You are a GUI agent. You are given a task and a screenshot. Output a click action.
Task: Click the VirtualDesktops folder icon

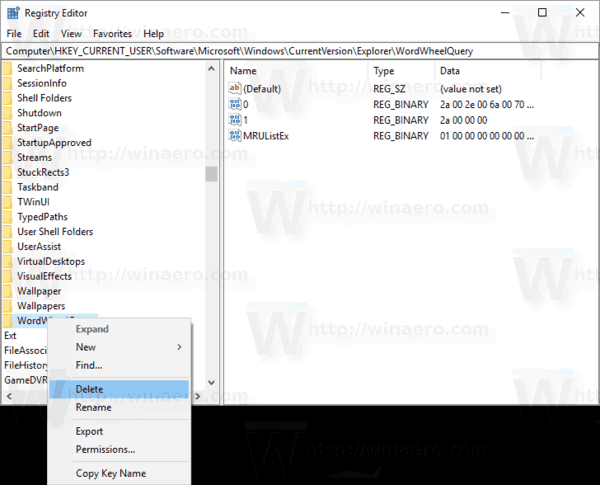[x=8, y=262]
